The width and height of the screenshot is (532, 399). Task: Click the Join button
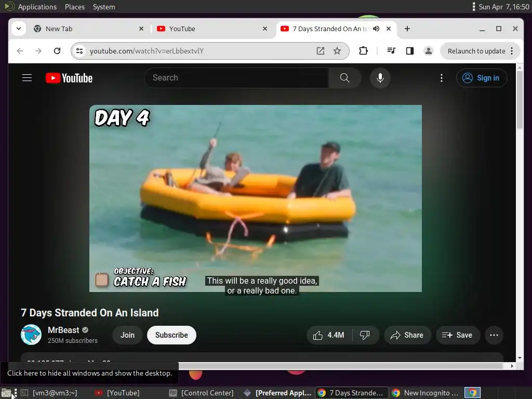(x=127, y=335)
